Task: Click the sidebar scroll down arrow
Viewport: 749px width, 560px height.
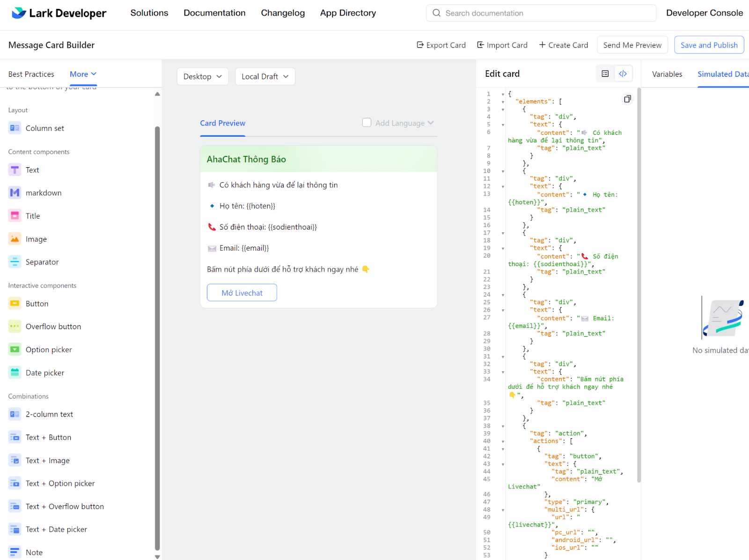Action: pyautogui.click(x=157, y=557)
